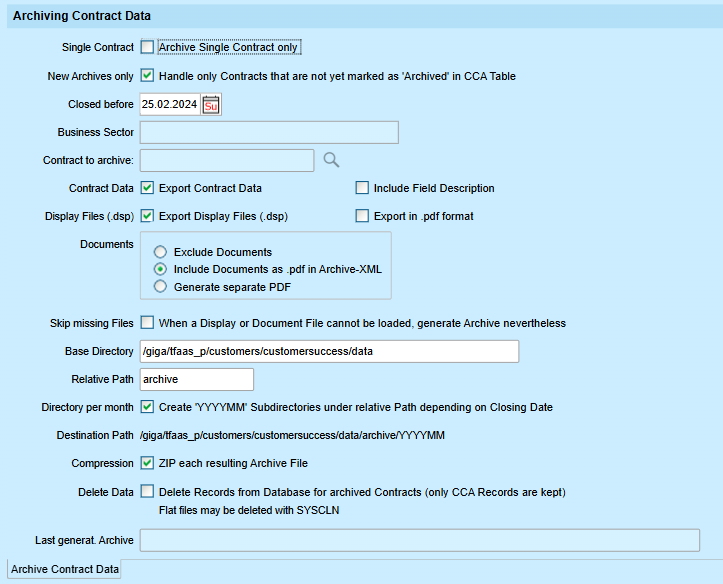This screenshot has height=584, width=723.
Task: Select Exclude Documents radio option
Action: (x=160, y=252)
